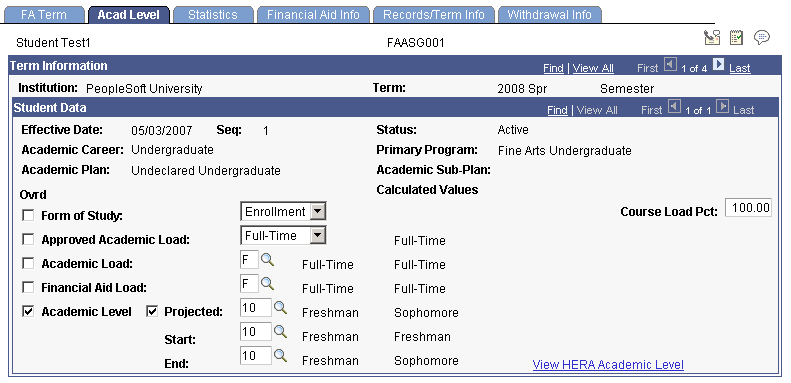Viewport: 791px width, 383px height.
Task: Go to Financial Aid Info tab
Action: coord(313,15)
